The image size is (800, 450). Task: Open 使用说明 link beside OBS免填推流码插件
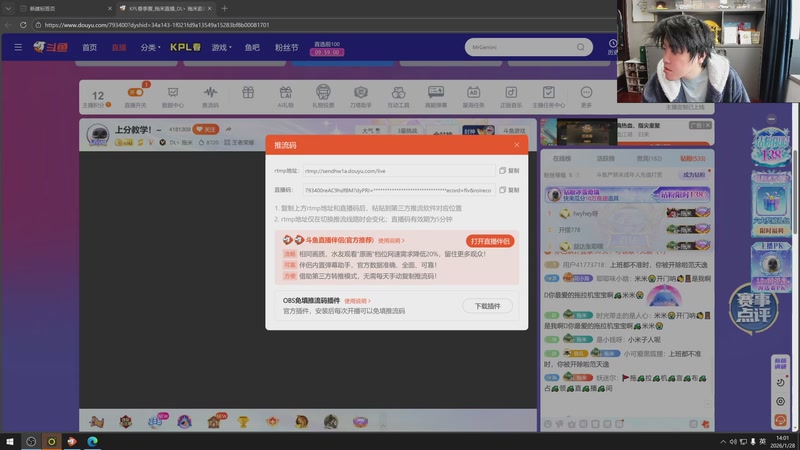point(357,301)
